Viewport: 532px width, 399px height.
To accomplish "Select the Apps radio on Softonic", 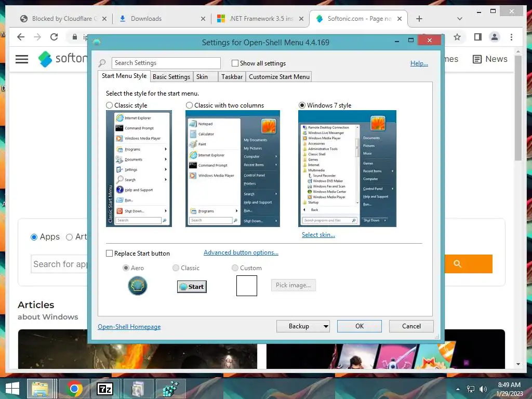I will 34,237.
